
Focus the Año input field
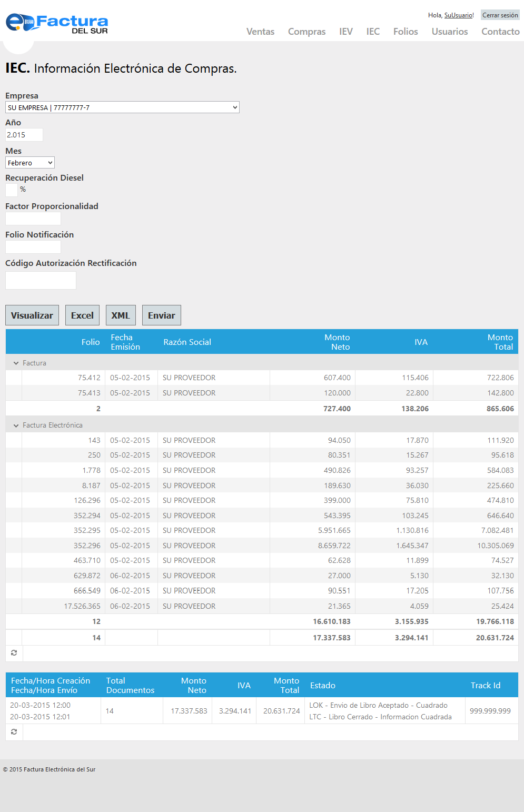click(x=24, y=135)
